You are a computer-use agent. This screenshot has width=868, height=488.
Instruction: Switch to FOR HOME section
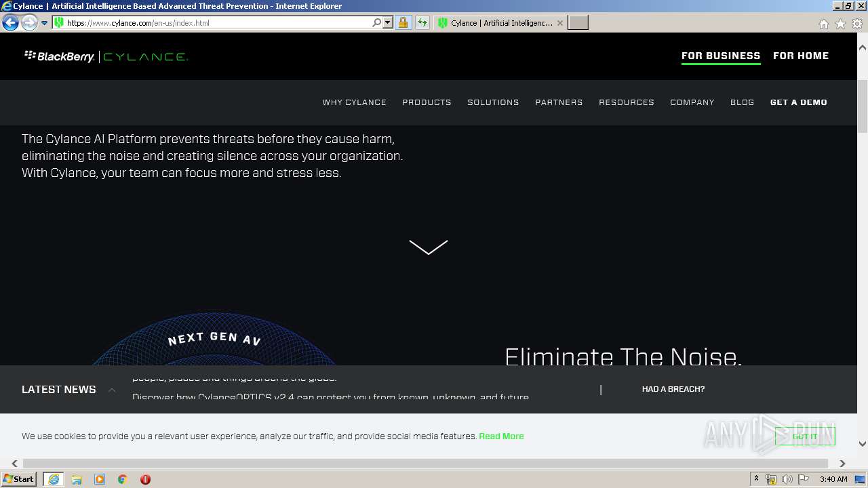pos(801,56)
